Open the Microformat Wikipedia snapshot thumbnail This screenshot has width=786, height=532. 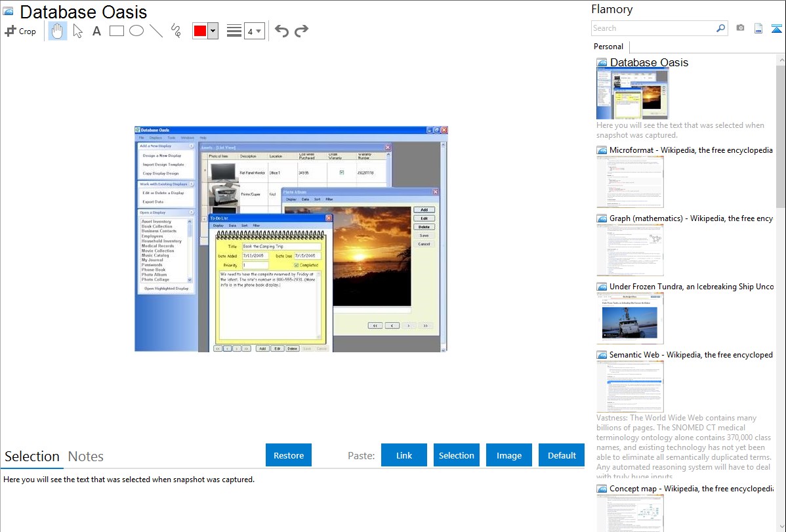630,182
